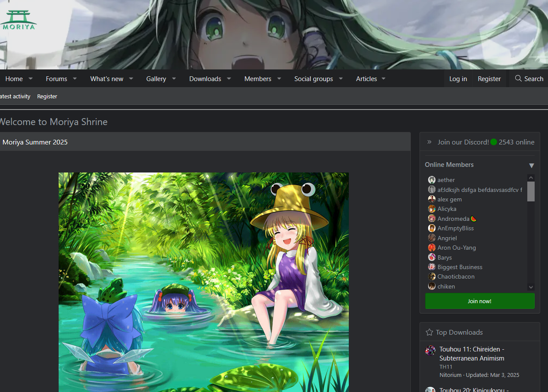Click Biggest Business's avatar icon
548x392 pixels.
tap(432, 267)
